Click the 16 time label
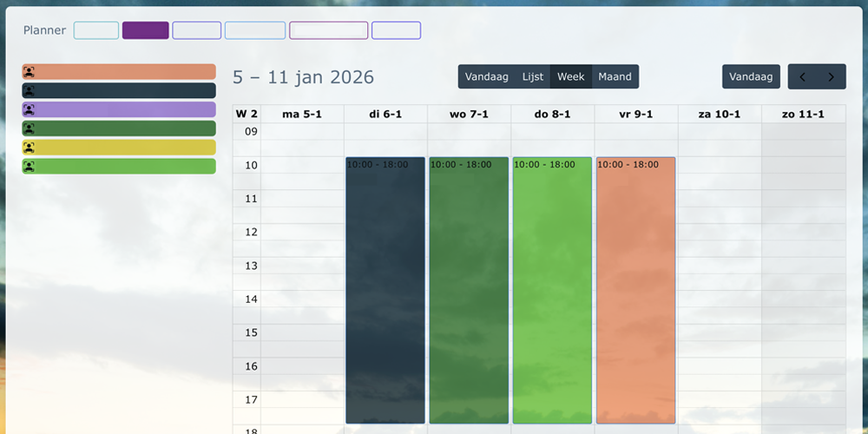 click(x=252, y=366)
